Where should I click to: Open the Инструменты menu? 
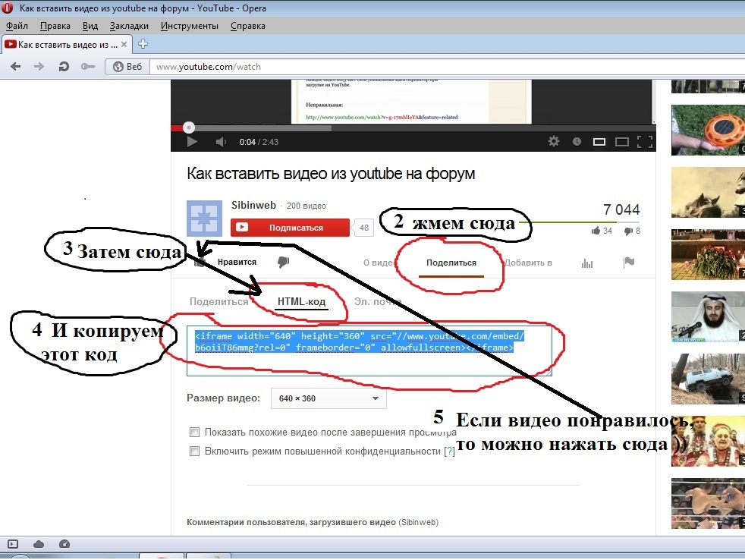tap(189, 26)
